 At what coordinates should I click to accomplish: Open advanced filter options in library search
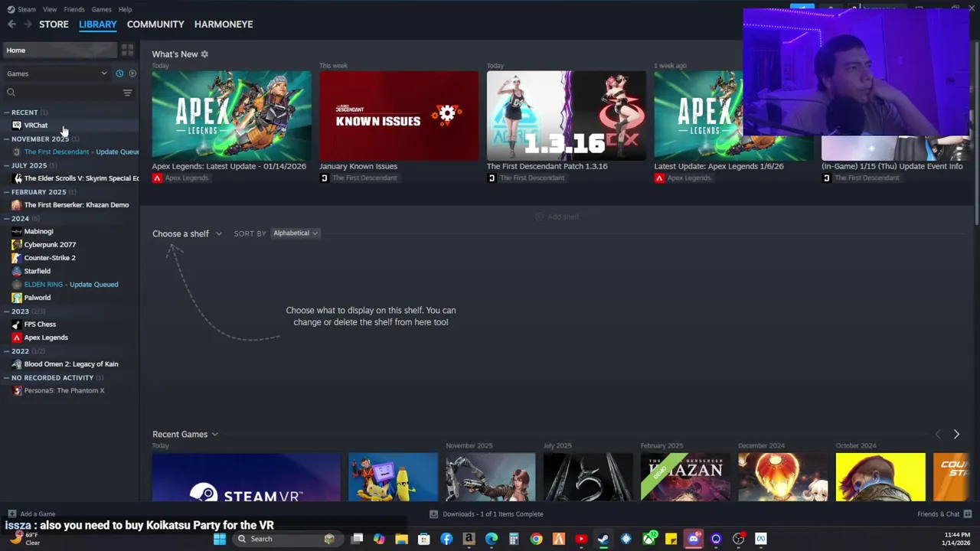[x=127, y=93]
